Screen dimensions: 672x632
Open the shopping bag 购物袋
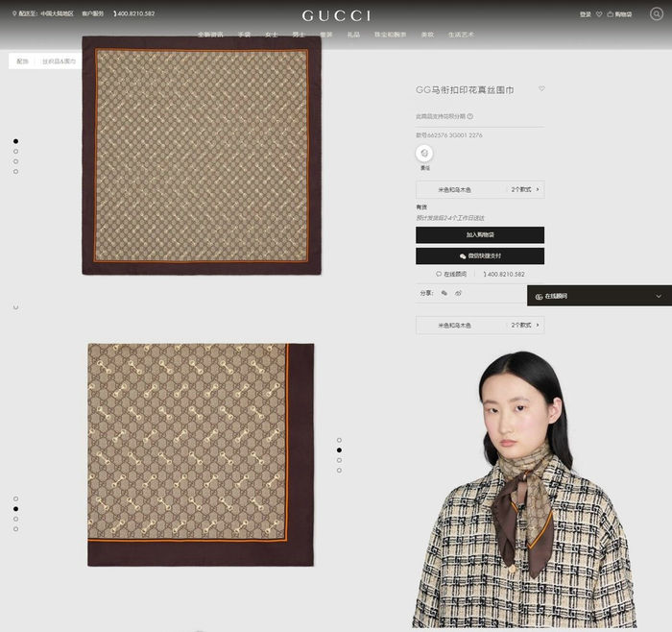619,14
